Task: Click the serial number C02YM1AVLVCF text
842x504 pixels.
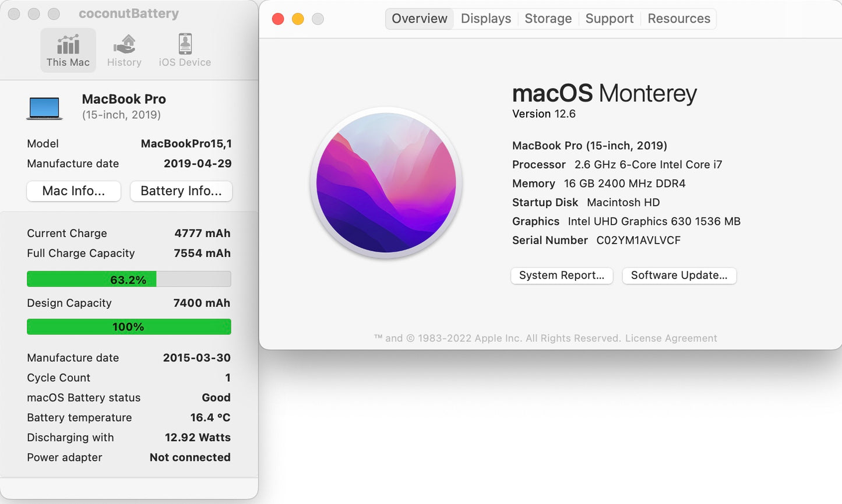Action: [x=638, y=240]
